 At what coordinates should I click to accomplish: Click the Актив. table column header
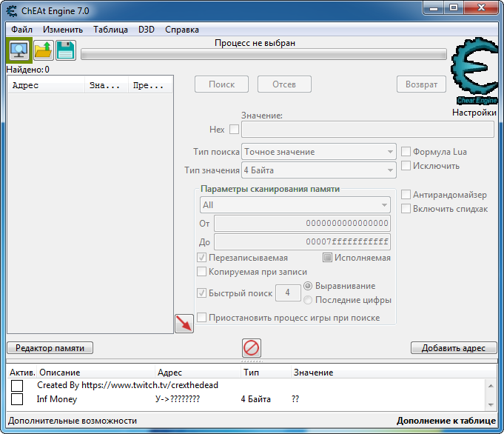(x=22, y=373)
